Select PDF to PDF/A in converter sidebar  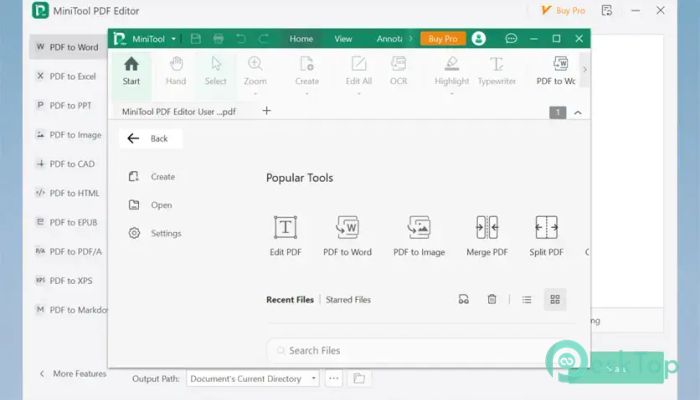[67, 251]
